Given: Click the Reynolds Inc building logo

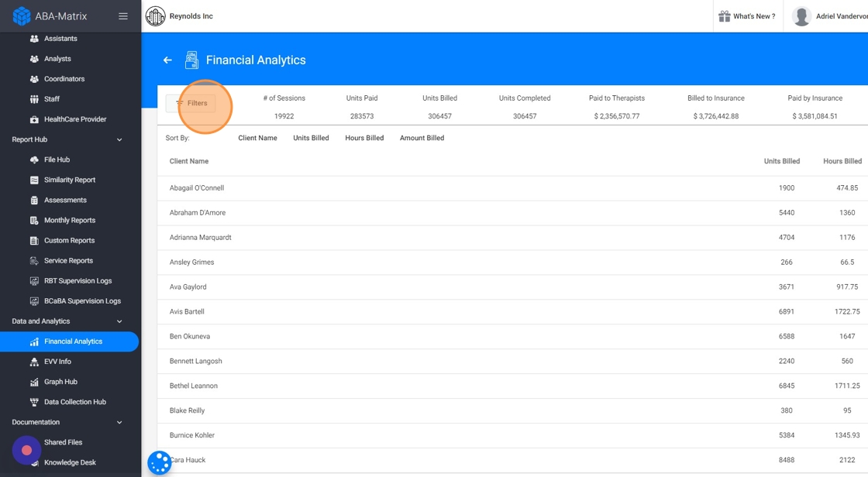Looking at the screenshot, I should tap(156, 16).
